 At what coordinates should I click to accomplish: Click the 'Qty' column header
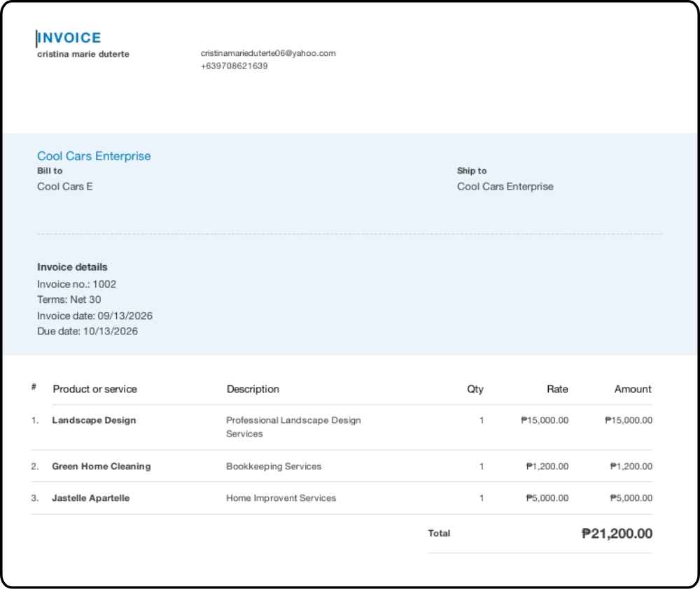(x=475, y=389)
